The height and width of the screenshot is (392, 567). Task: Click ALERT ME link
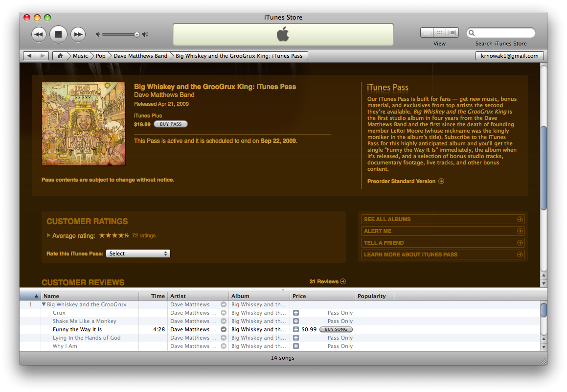click(x=378, y=231)
